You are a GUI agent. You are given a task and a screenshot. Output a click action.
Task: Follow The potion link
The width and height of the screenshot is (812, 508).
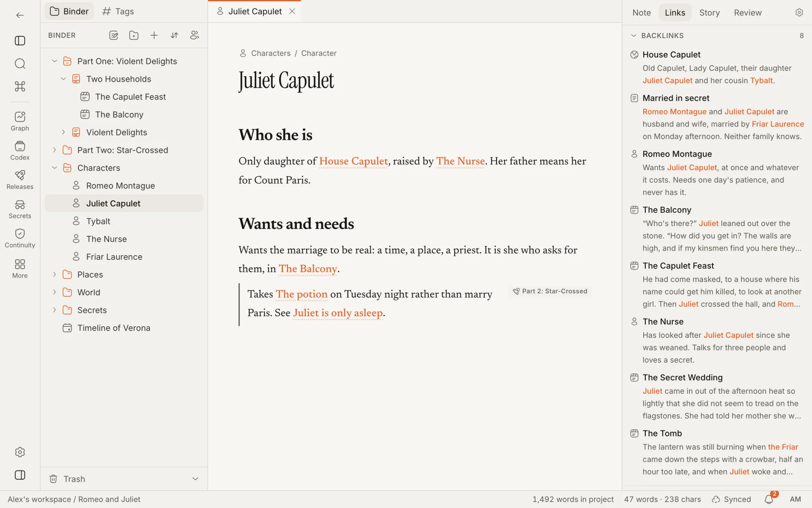click(301, 294)
